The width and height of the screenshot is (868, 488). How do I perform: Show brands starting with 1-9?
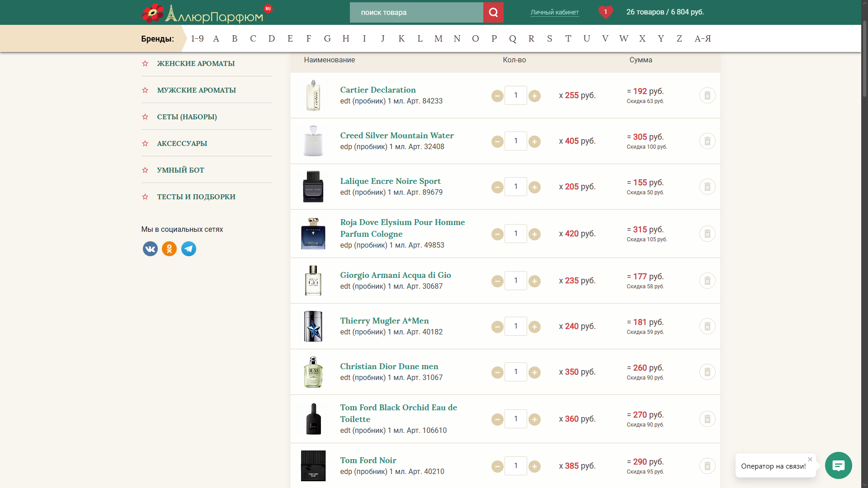[x=197, y=38]
